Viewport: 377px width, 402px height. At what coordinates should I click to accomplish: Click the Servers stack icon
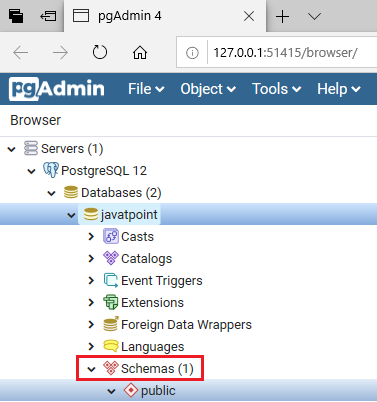coord(31,148)
